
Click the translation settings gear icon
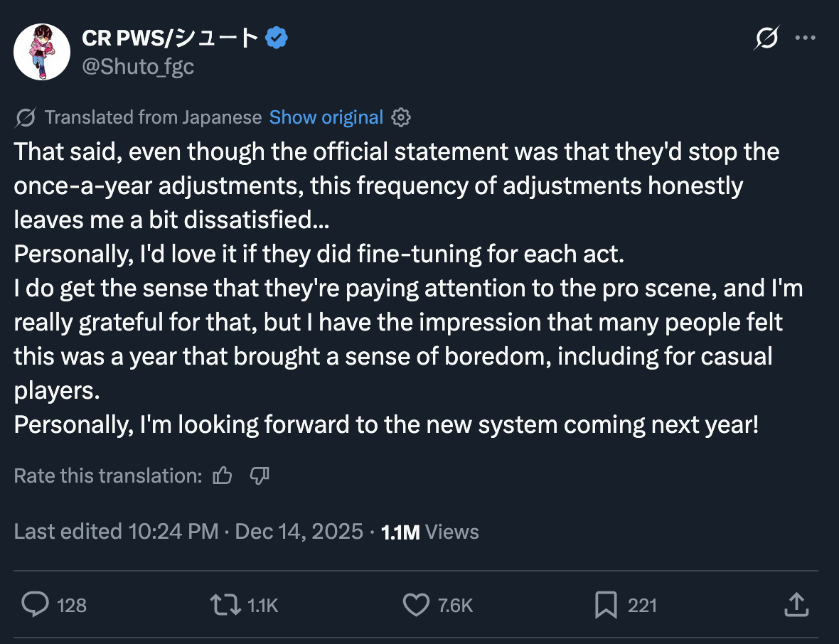pyautogui.click(x=401, y=117)
